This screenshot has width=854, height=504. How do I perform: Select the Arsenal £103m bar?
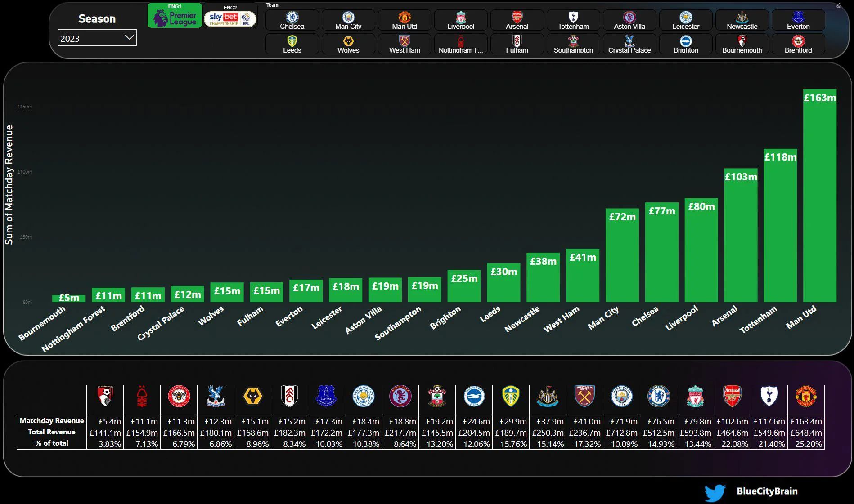pos(741,235)
